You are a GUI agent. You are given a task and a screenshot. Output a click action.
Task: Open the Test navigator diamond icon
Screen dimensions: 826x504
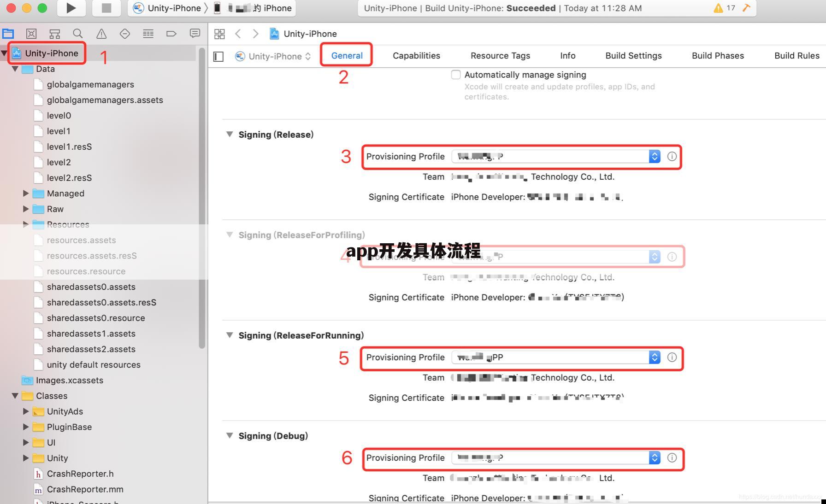click(124, 34)
